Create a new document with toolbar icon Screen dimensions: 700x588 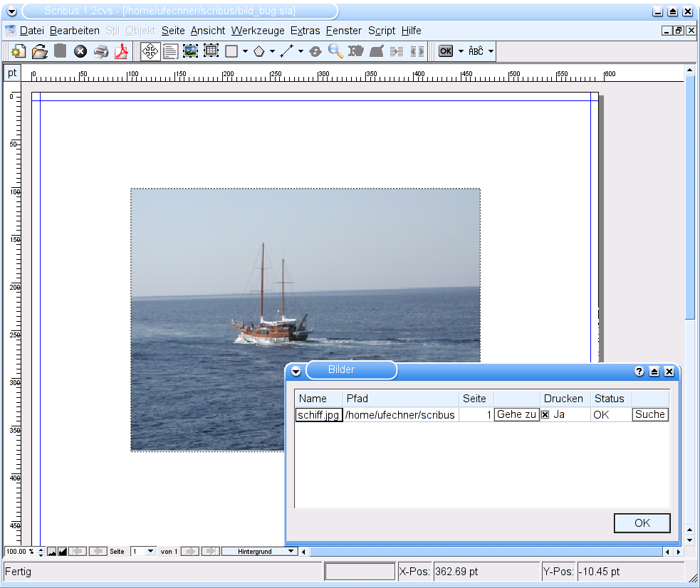[x=19, y=51]
